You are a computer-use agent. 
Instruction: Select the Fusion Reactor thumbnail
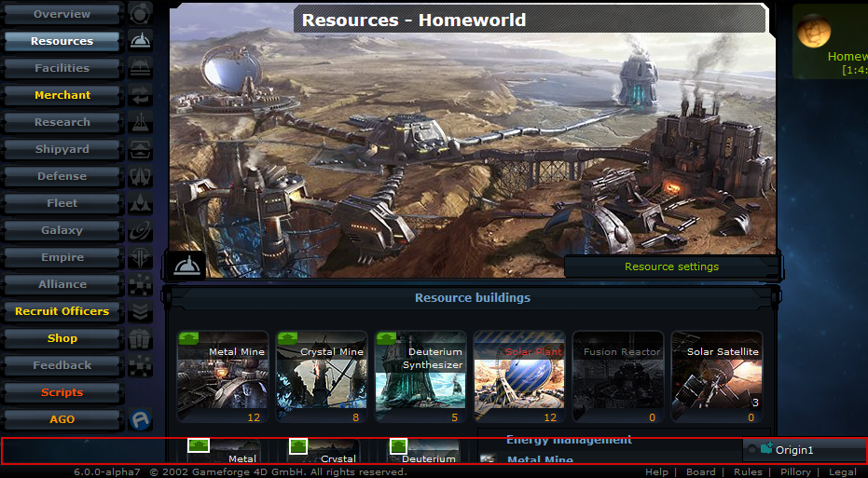(x=617, y=377)
